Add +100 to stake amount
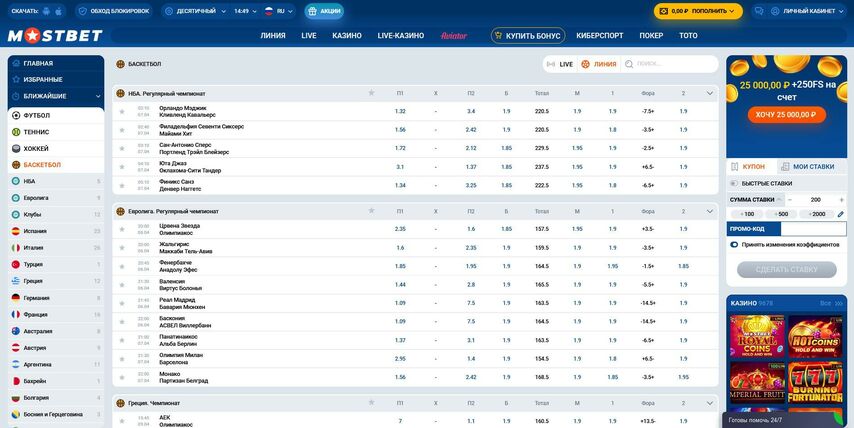This screenshot has width=854, height=428. click(x=746, y=214)
